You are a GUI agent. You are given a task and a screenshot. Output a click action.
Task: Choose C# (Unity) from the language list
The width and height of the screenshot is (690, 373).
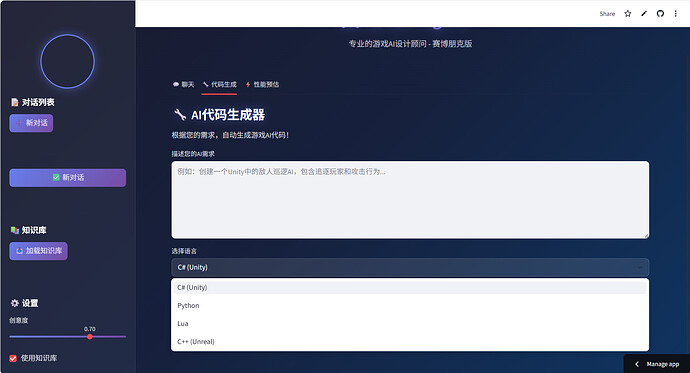point(410,288)
